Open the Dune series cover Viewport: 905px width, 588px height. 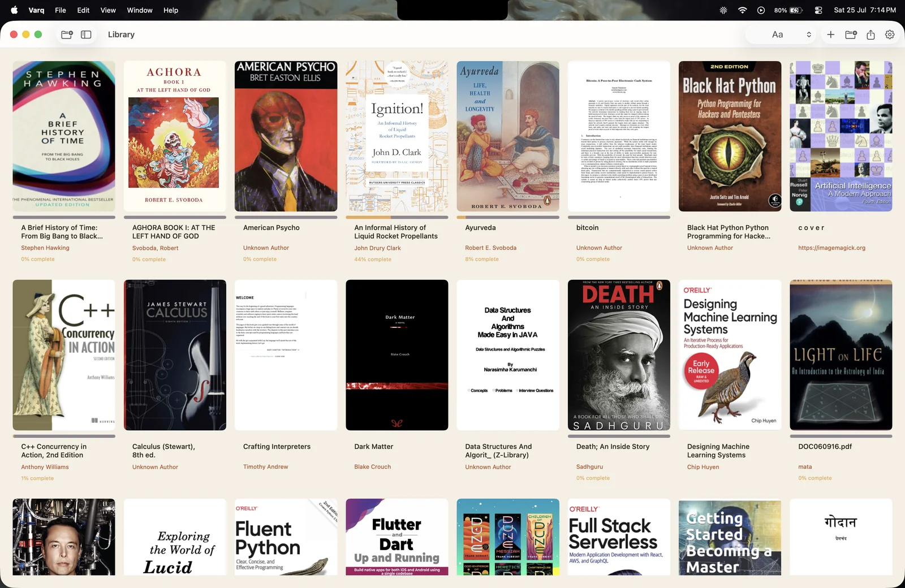point(508,537)
